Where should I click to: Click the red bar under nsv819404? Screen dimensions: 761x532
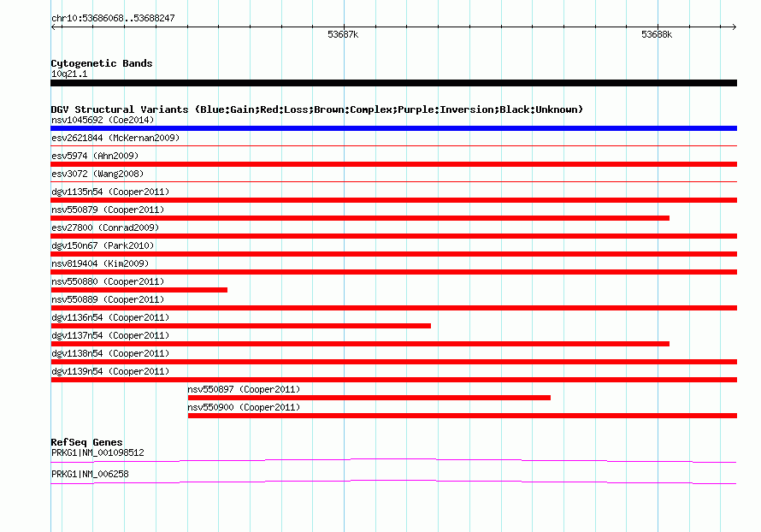(393, 272)
